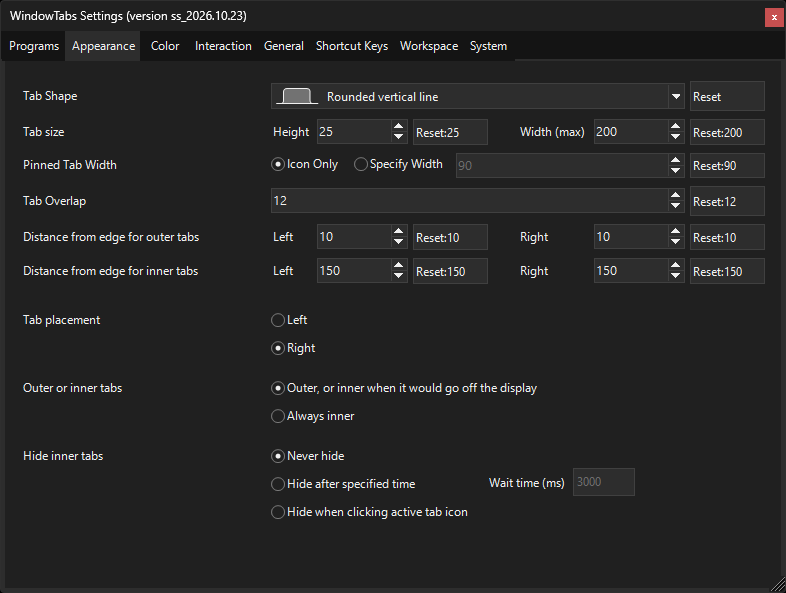The image size is (786, 593).
Task: Click the outer tabs Left distance field
Action: [354, 237]
